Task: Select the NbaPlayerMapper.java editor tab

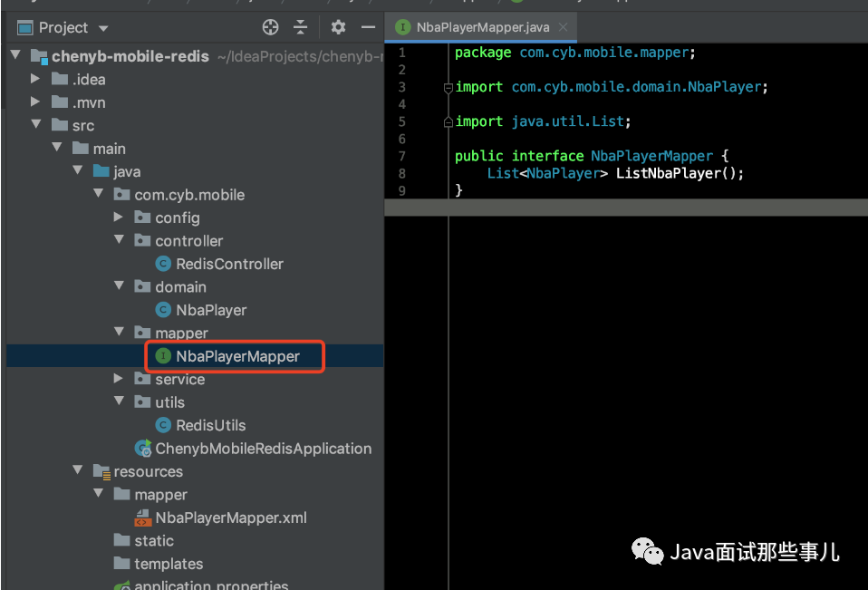Action: [480, 27]
